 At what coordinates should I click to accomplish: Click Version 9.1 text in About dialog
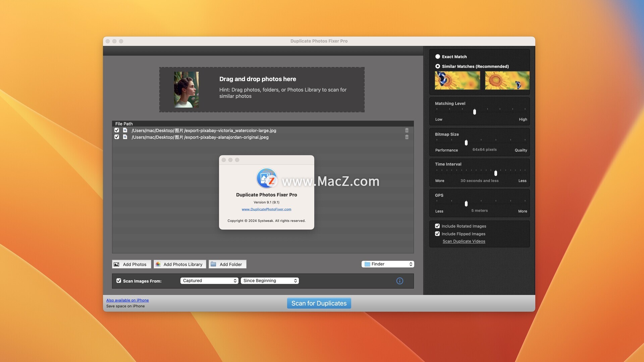tap(266, 202)
